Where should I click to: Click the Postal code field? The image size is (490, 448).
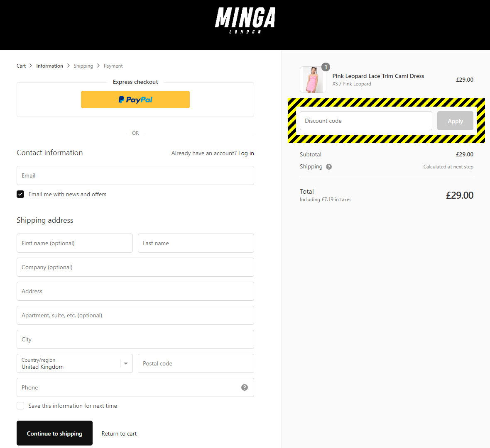point(196,363)
